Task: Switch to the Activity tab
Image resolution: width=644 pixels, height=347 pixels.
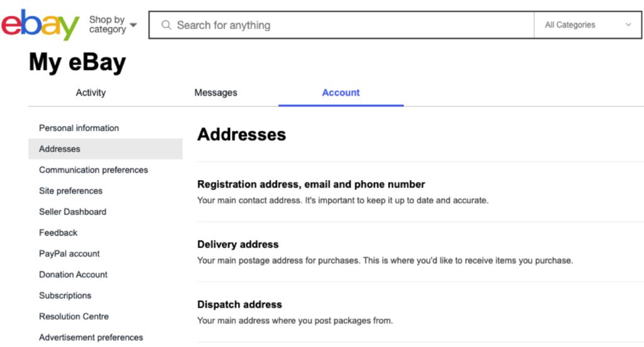Action: [90, 93]
